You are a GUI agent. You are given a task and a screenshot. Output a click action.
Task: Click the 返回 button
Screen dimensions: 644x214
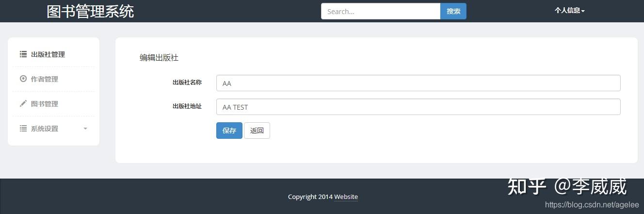257,131
